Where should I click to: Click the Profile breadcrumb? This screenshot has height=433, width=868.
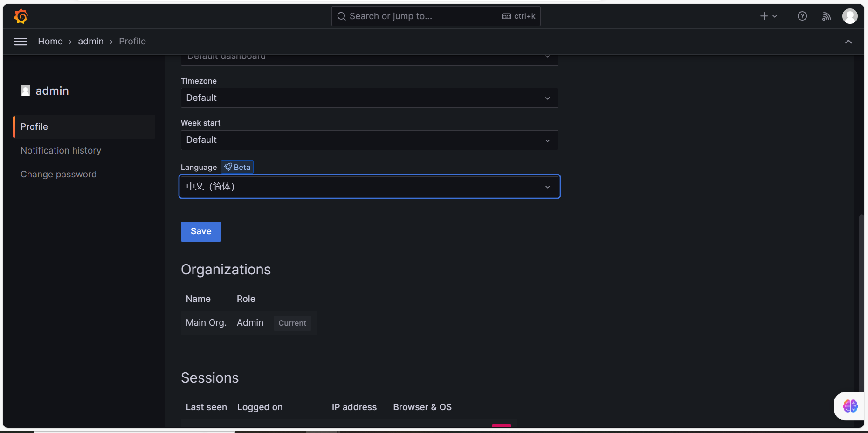[132, 42]
